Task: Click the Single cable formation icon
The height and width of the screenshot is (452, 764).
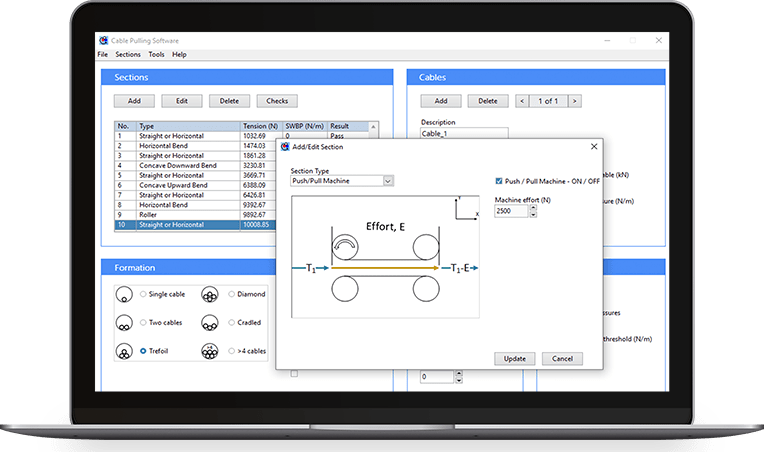Action: (x=123, y=295)
